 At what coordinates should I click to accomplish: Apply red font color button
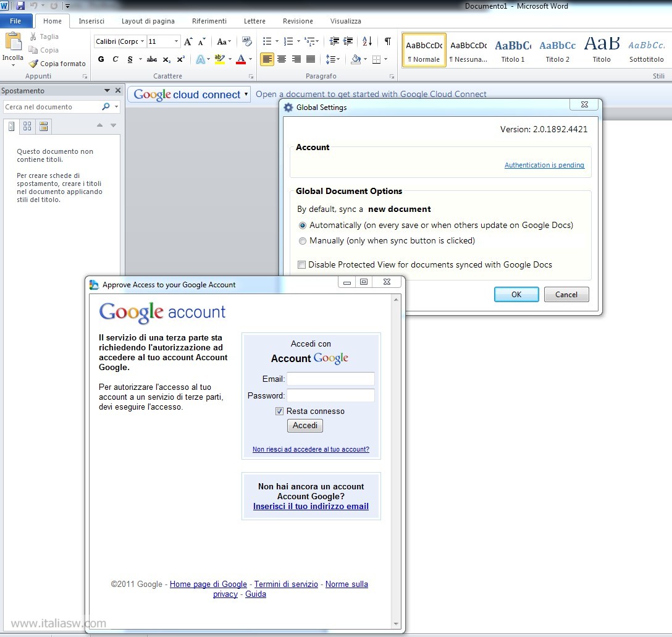coord(241,59)
